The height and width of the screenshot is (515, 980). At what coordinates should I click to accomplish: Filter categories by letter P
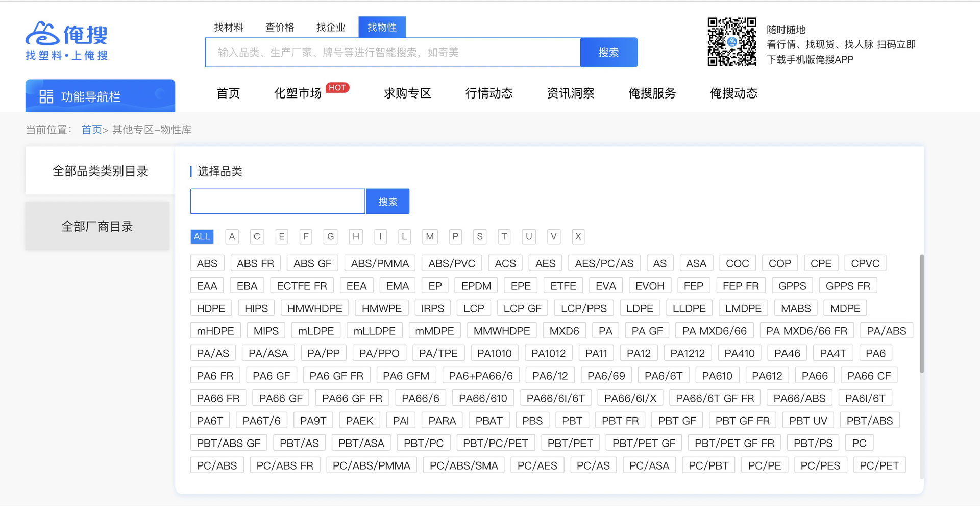point(455,236)
